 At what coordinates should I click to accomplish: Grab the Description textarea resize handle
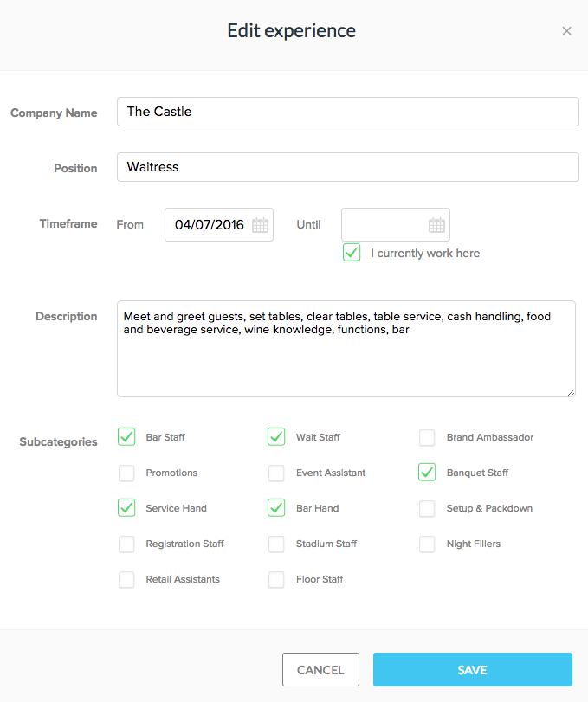pos(571,392)
